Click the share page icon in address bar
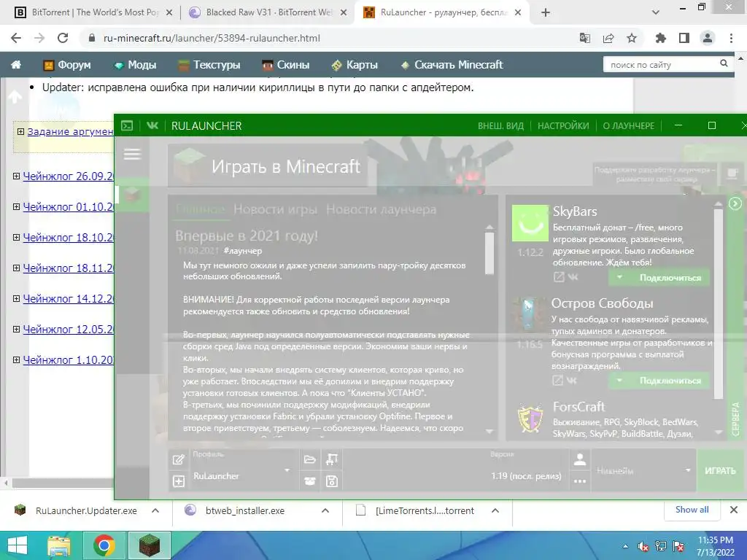The height and width of the screenshot is (560, 747). [x=608, y=38]
